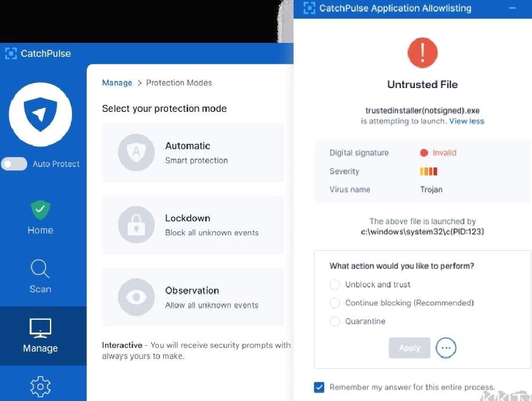
Task: Open more options with the ellipsis button
Action: pyautogui.click(x=446, y=348)
